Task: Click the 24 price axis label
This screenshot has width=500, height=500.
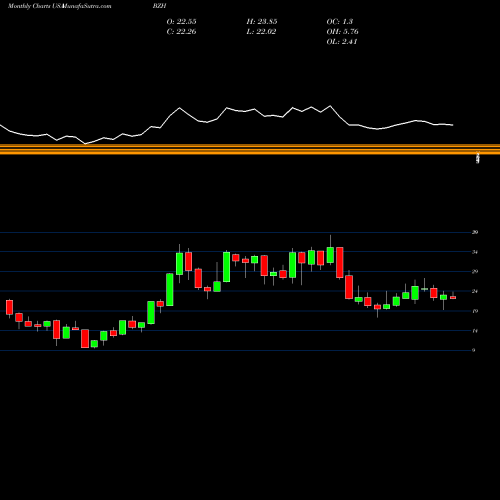Action: [475, 291]
